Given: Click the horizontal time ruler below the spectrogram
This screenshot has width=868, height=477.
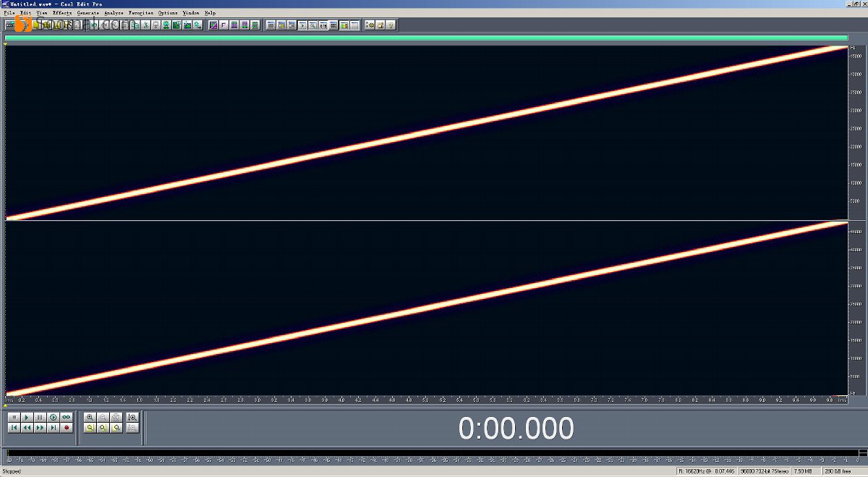Looking at the screenshot, I should coord(426,400).
